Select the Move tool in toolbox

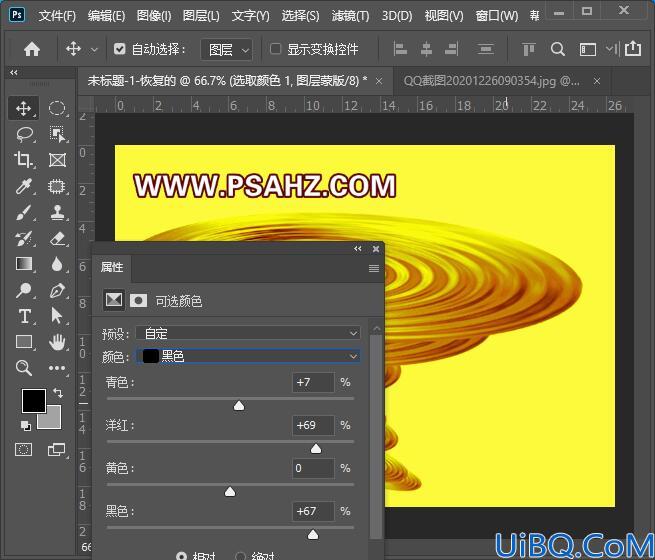(x=23, y=109)
